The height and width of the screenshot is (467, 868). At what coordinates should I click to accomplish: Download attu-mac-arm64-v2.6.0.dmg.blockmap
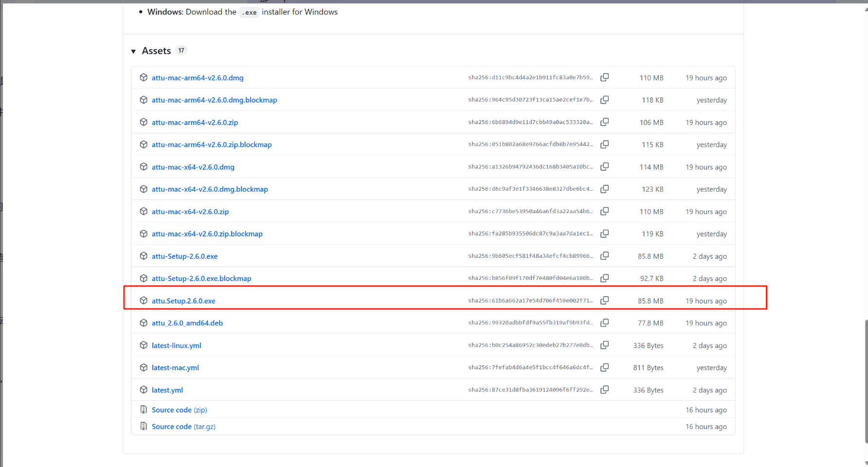tap(214, 100)
